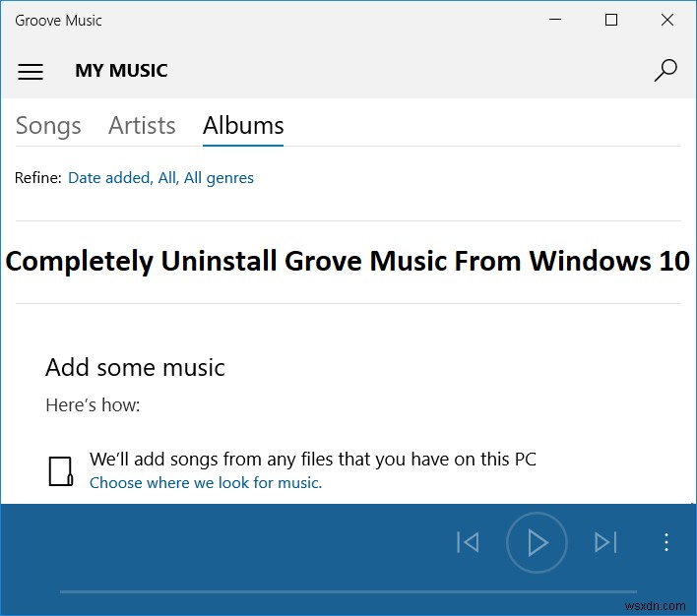Close the Groove Music window
697x616 pixels.
[x=667, y=20]
